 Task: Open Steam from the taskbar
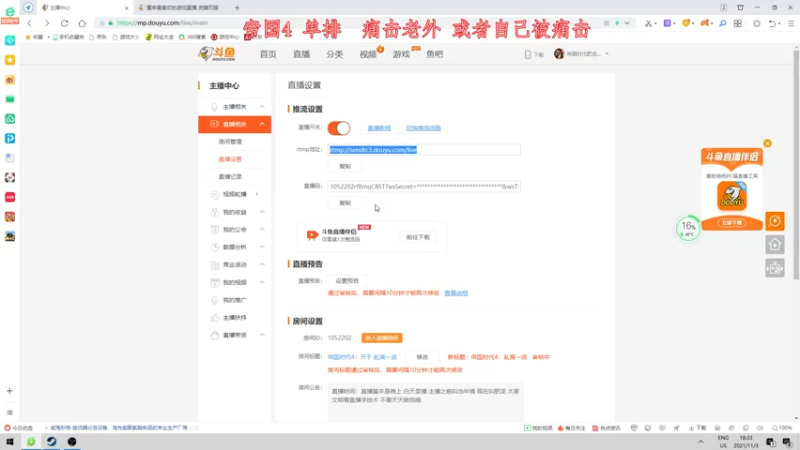click(52, 442)
